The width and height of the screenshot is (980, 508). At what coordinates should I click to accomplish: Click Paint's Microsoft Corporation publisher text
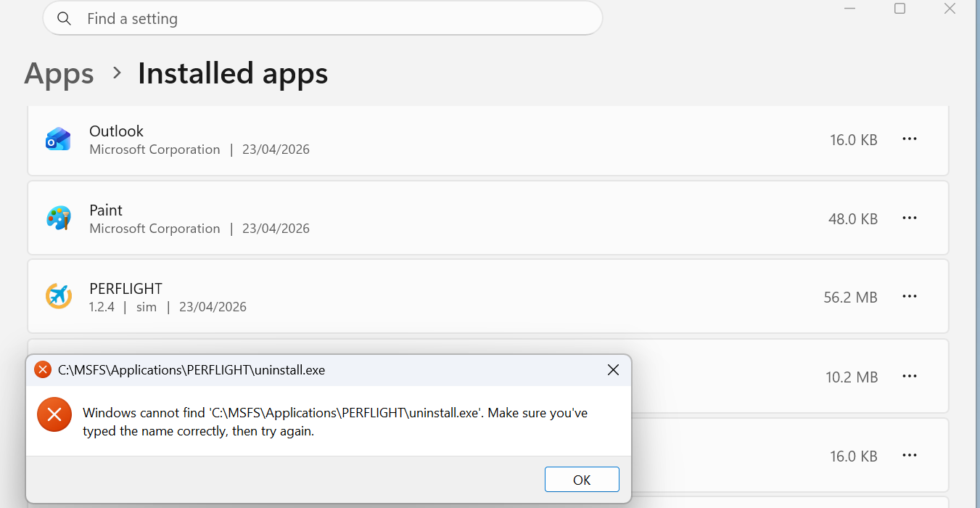click(x=155, y=229)
